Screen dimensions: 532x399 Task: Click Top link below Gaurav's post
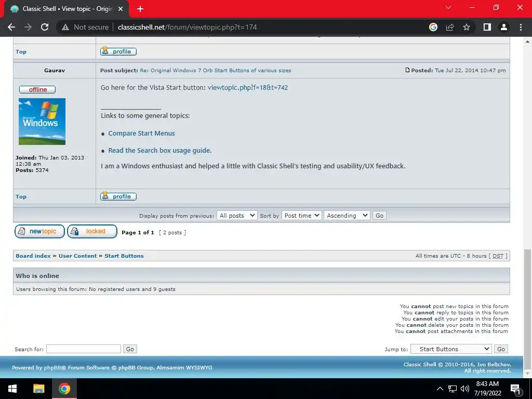21,196
